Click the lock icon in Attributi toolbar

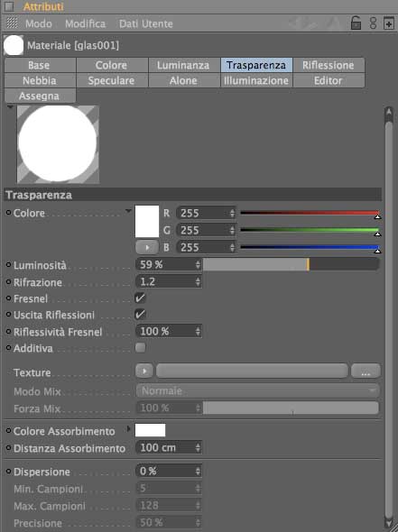coord(356,23)
